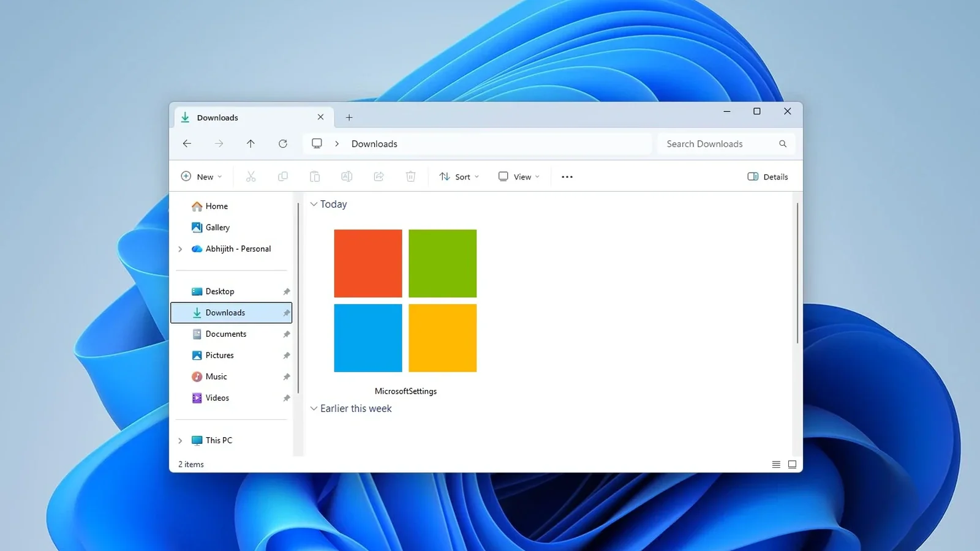Switch to details list view in status bar

pos(776,465)
